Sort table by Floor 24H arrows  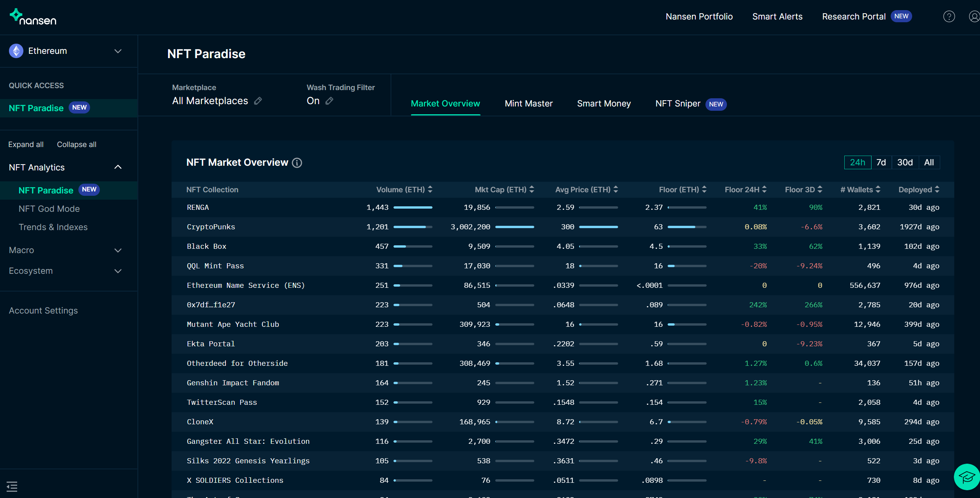click(764, 190)
